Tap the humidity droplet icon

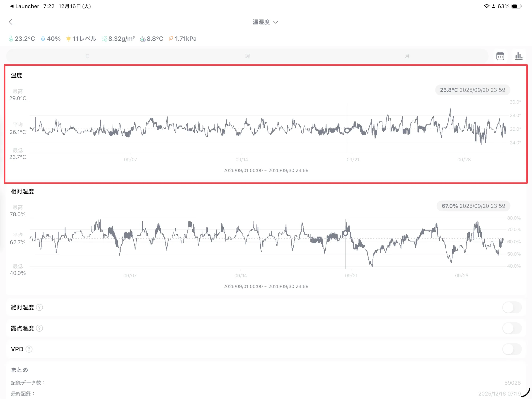[x=43, y=39]
